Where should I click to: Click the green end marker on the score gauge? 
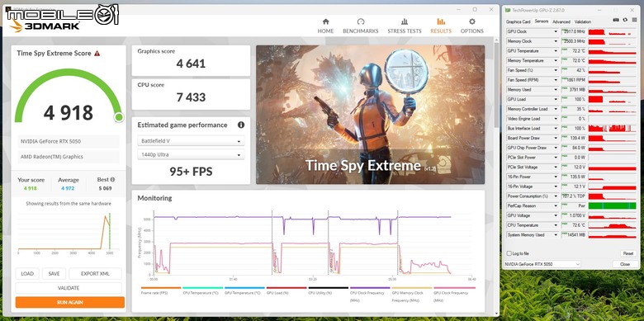119,117
